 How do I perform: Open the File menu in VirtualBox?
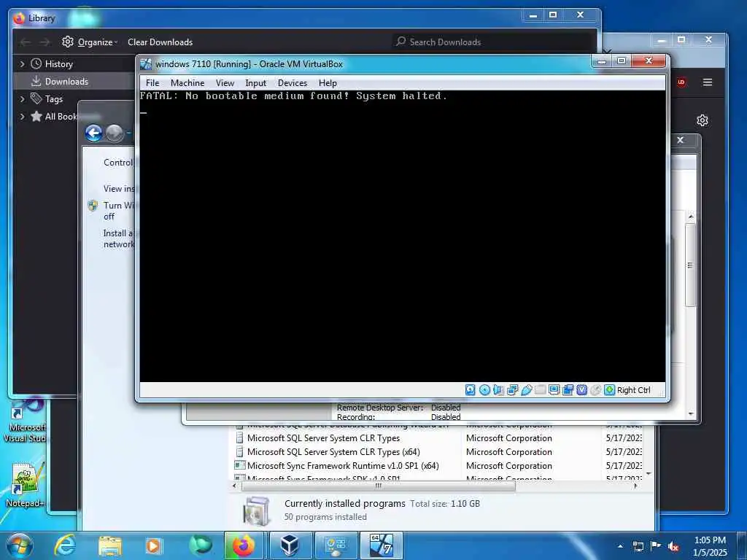tap(152, 83)
